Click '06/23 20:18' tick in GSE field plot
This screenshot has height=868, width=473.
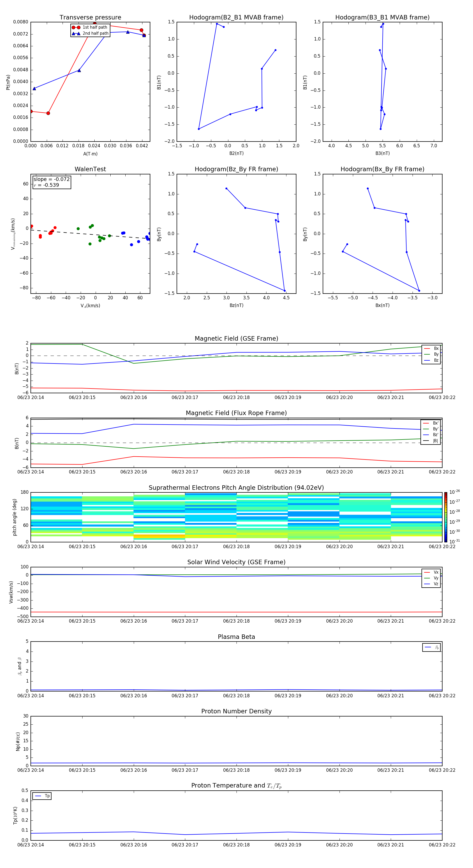236,397
